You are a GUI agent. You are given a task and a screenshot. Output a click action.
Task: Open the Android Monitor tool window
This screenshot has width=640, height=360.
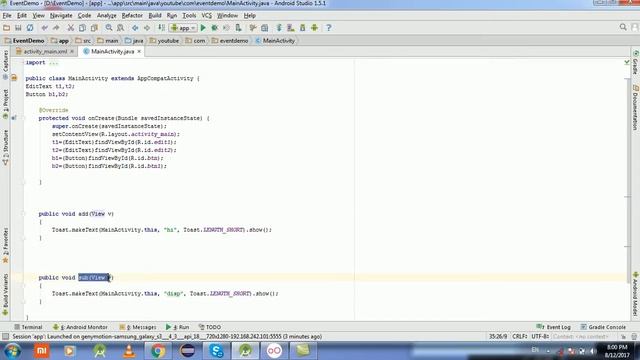80,327
